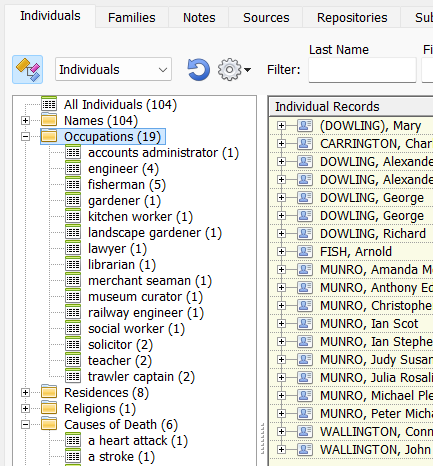Screen dimensions: 433x466
Task: Switch to the Notes tab
Action: tap(199, 17)
